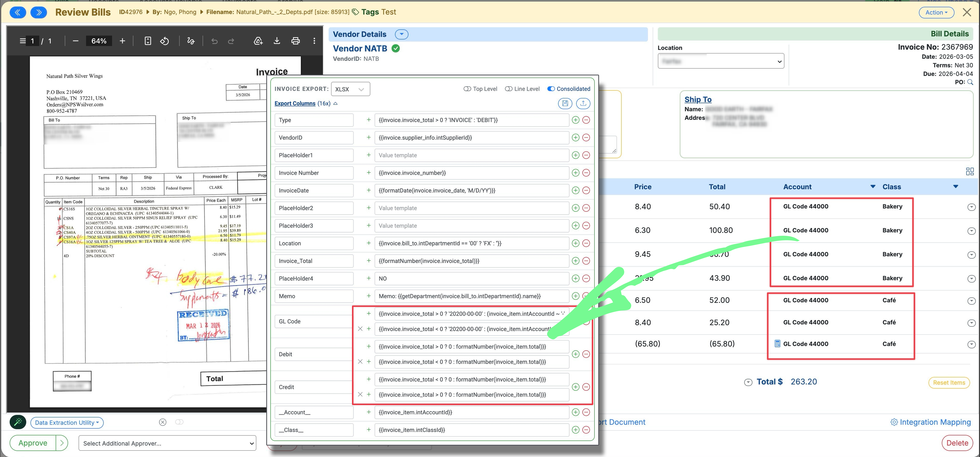
Task: Open the Action menu
Action: pos(936,12)
